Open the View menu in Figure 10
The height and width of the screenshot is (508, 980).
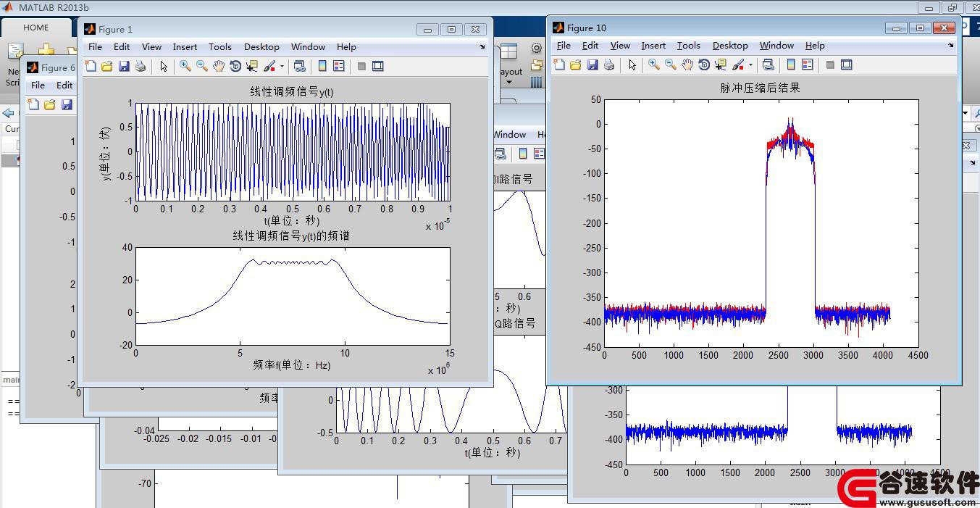620,46
